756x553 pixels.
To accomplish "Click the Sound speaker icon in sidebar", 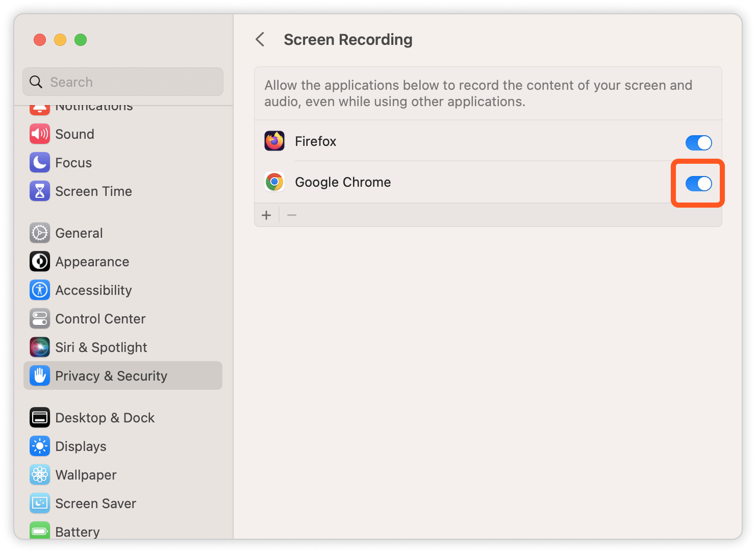I will click(40, 134).
